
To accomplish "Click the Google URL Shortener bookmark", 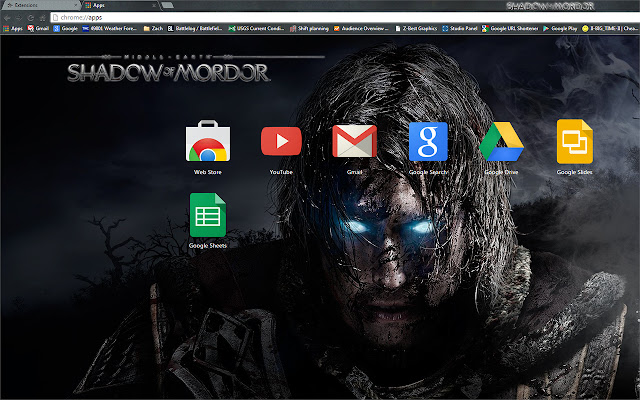I will 510,29.
